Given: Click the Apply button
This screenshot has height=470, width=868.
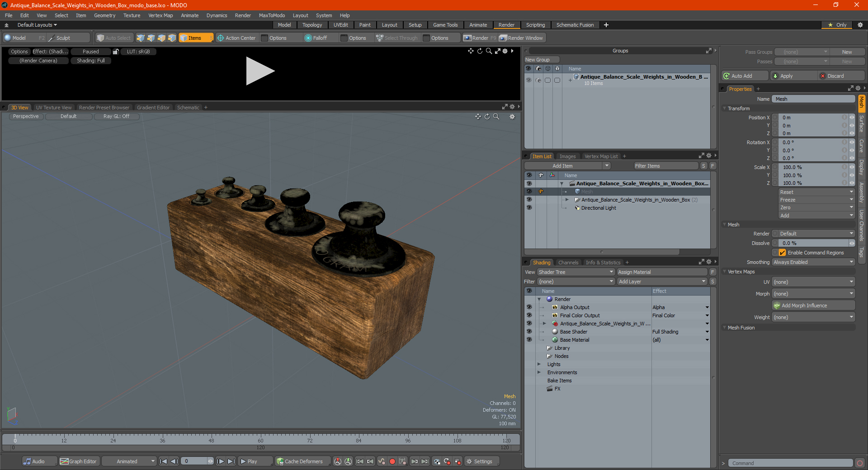Looking at the screenshot, I should pyautogui.click(x=794, y=76).
